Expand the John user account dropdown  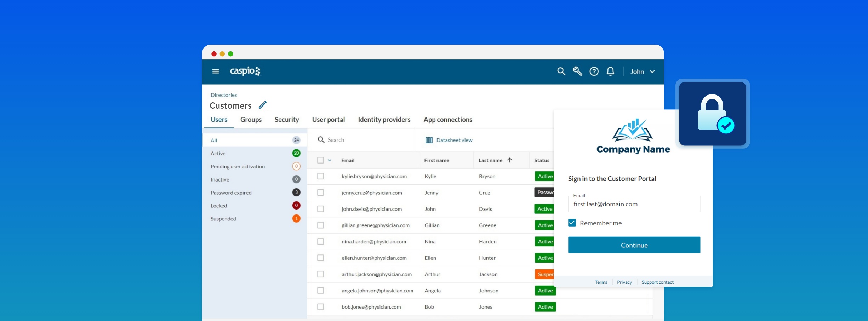point(642,72)
